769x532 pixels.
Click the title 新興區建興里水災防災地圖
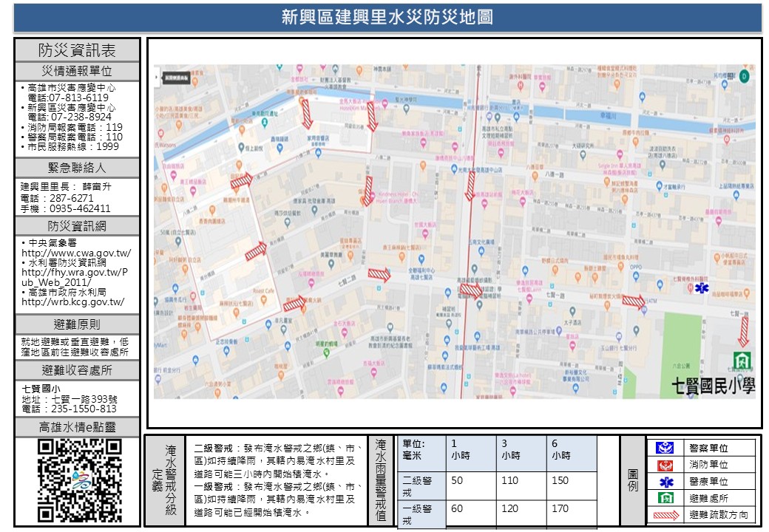(387, 18)
